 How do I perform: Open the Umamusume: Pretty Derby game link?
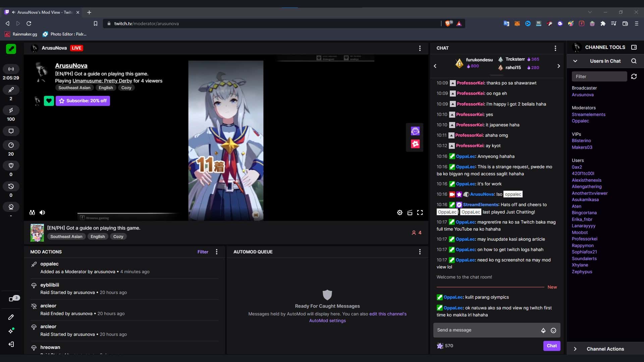(102, 81)
